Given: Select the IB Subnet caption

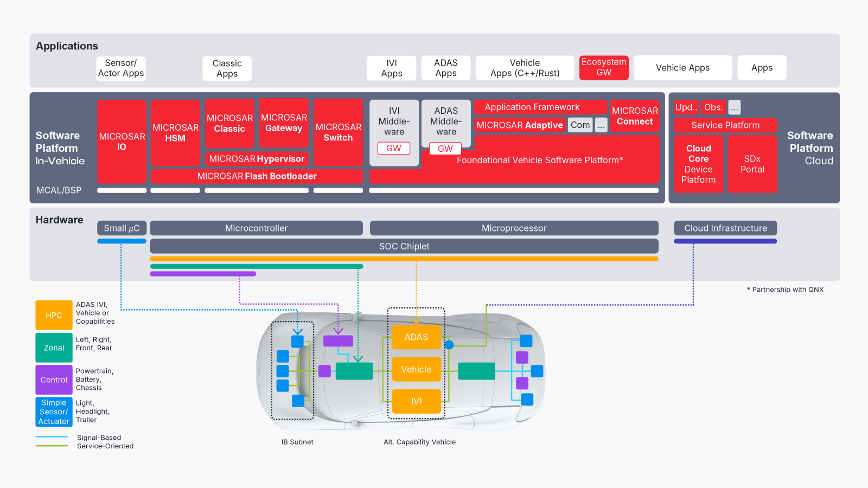Looking at the screenshot, I should 297,442.
